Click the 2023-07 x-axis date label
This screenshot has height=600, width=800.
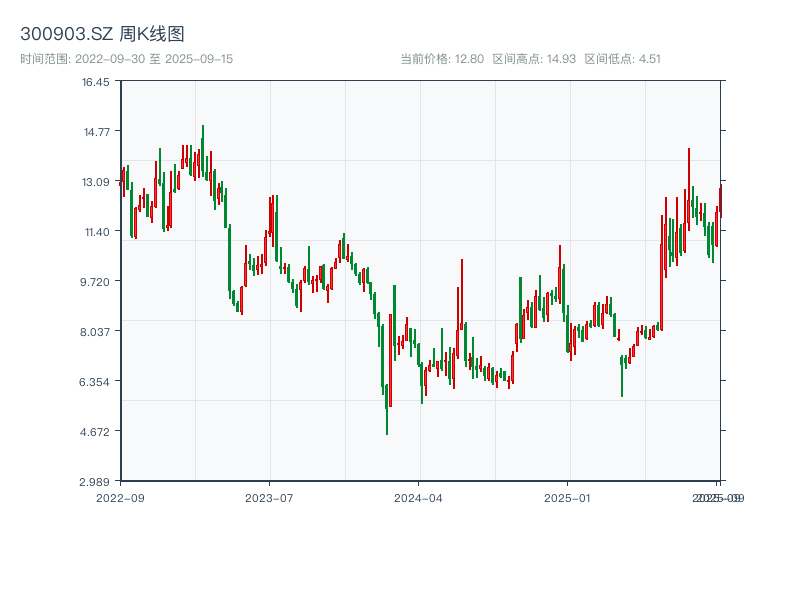click(x=270, y=497)
